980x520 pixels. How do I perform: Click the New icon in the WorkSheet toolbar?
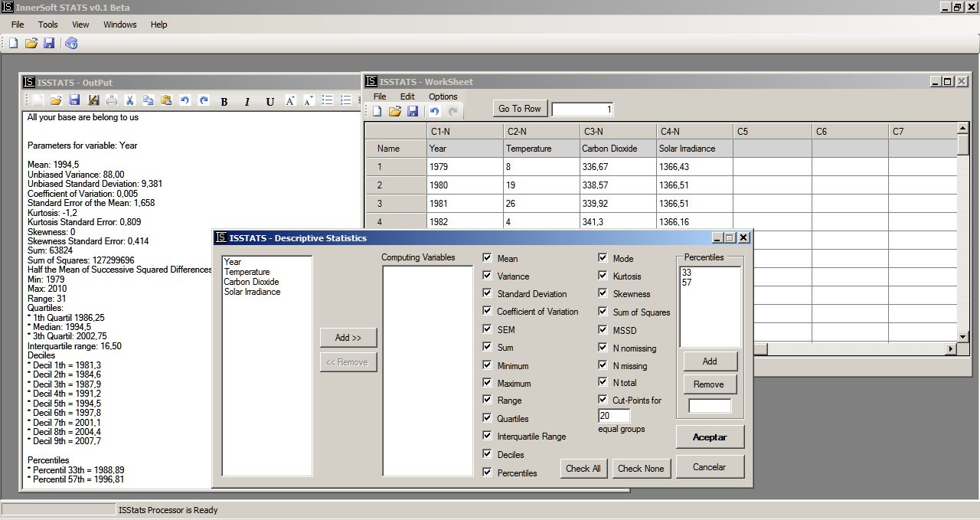(377, 112)
